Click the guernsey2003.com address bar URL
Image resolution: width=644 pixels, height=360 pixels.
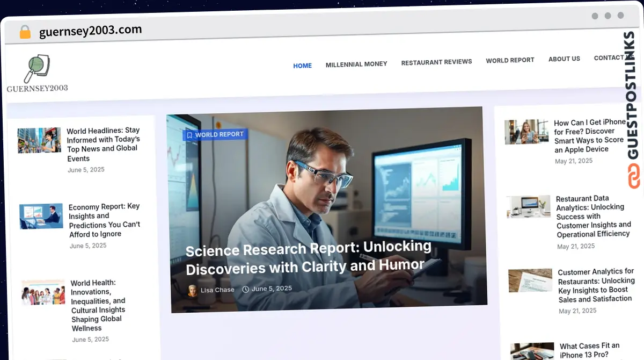(x=91, y=31)
